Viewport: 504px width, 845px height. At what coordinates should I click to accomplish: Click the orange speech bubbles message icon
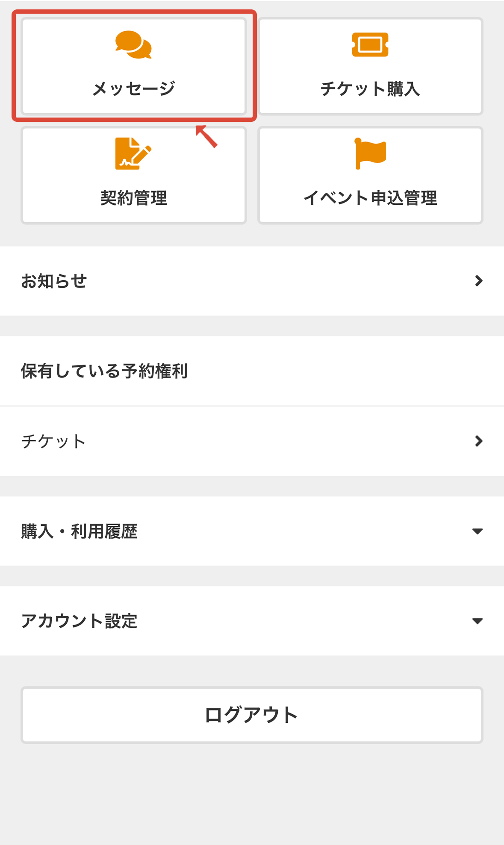pos(133,44)
